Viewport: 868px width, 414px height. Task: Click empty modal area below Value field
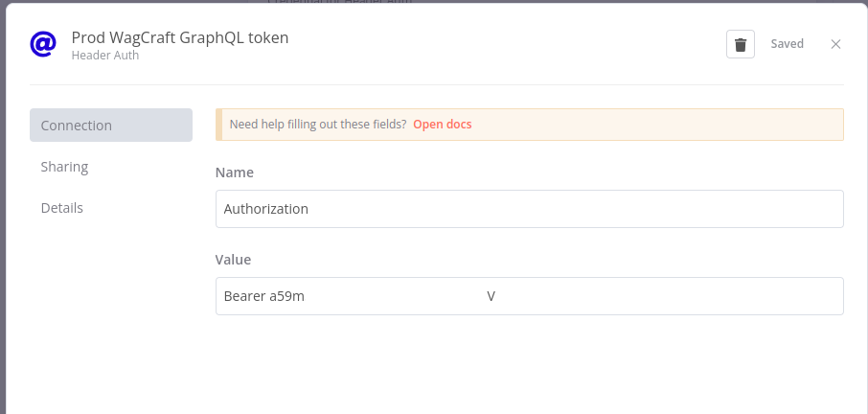tap(529, 365)
